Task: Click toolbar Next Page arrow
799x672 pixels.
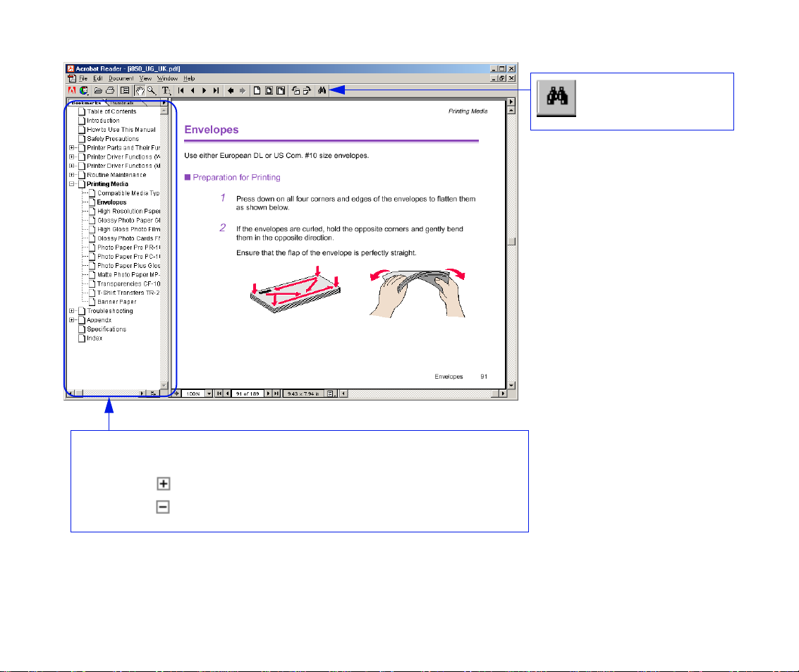Action: (x=204, y=91)
